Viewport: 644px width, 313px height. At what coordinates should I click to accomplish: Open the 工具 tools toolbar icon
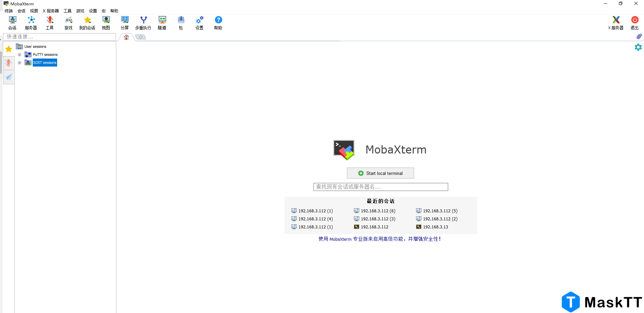click(x=50, y=23)
